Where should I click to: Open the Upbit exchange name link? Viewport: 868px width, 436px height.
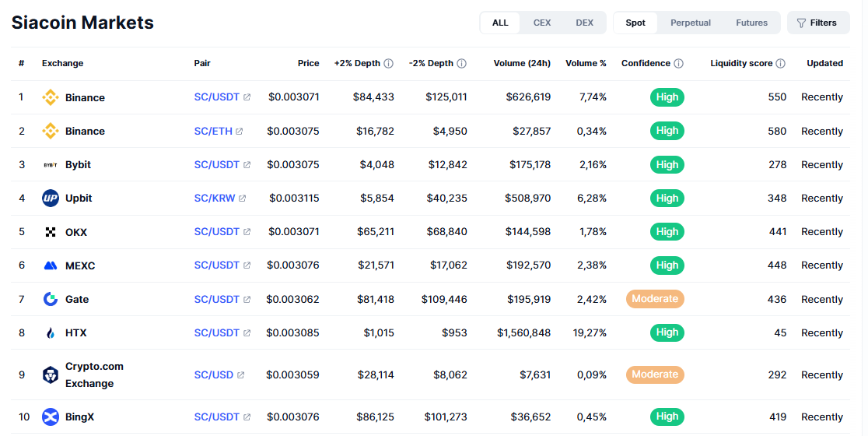(79, 199)
